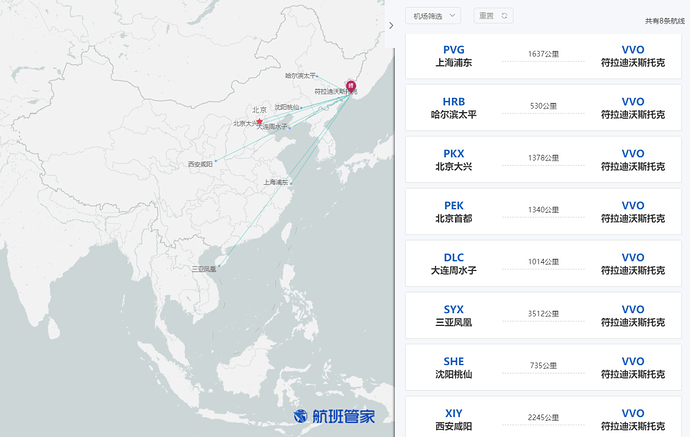Select the DLC Dalian to VVO route

coord(543,263)
